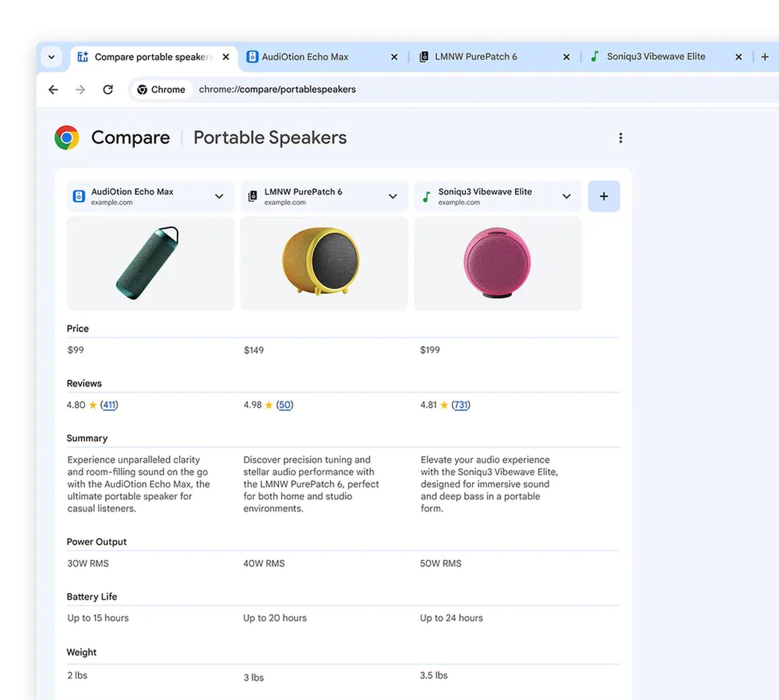Image resolution: width=779 pixels, height=700 pixels.
Task: View the 731 reviews for Vibewave Elite
Action: [461, 404]
